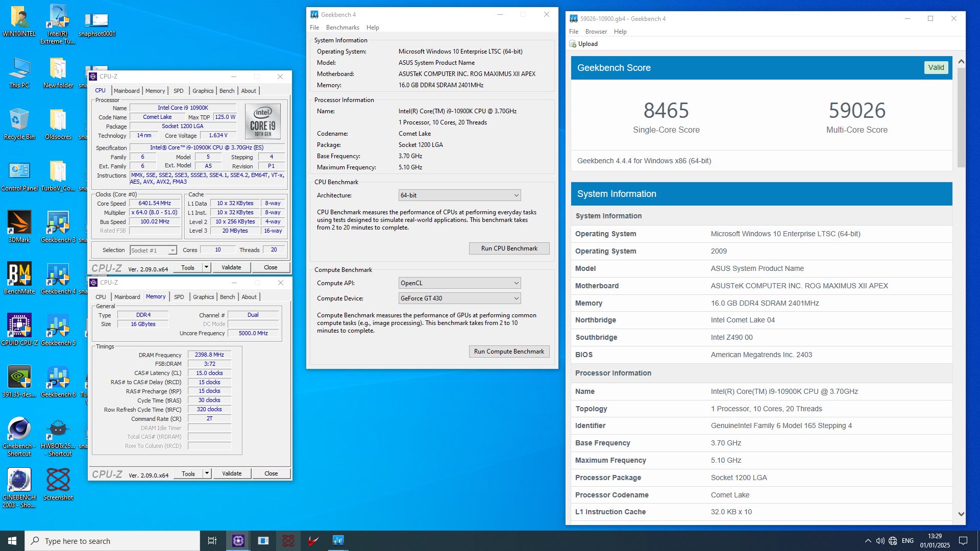Image resolution: width=980 pixels, height=551 pixels.
Task: Click Tools button in lower CPU-Z window
Action: (188, 473)
